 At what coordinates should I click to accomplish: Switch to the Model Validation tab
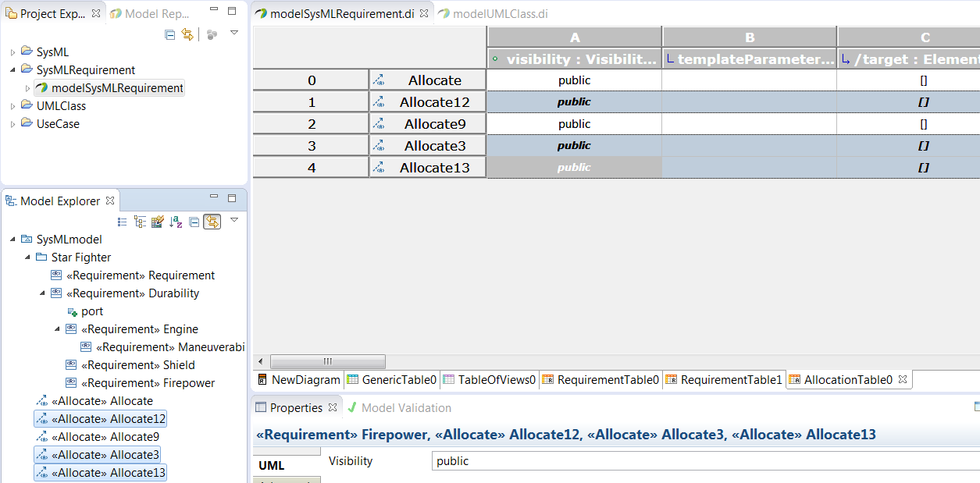(x=399, y=407)
